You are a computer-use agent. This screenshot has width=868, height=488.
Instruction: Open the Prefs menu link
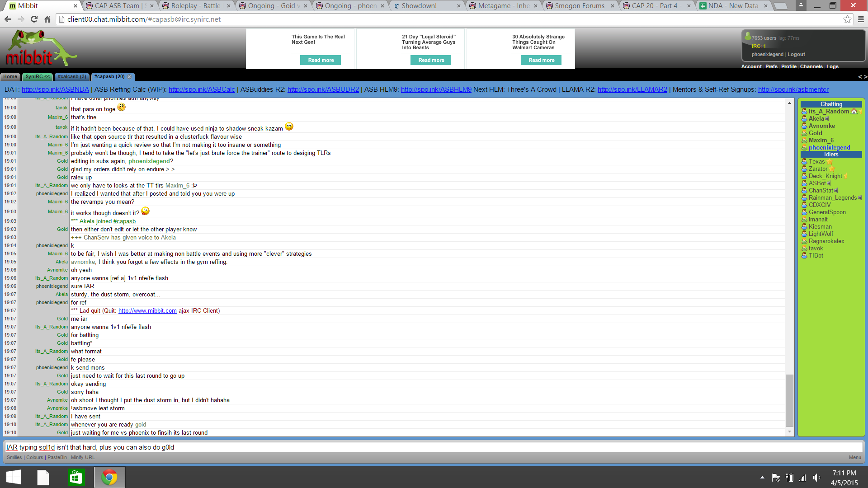tap(771, 66)
